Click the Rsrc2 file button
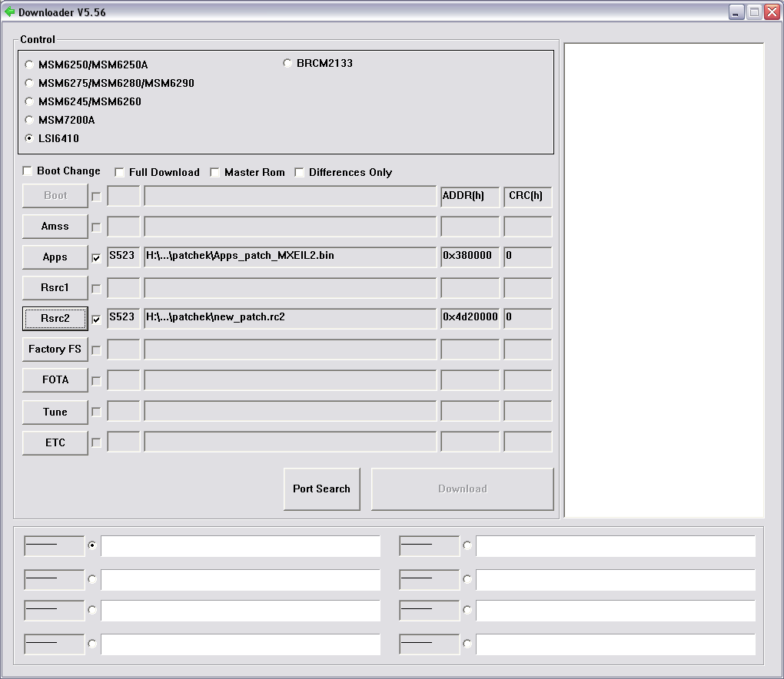Screen dimensions: 784x679 [x=55, y=318]
